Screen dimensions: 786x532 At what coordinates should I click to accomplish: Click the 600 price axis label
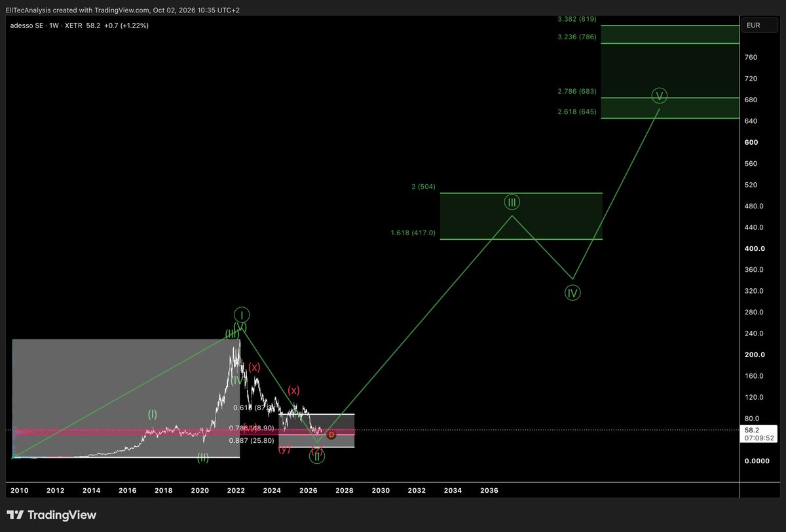tap(751, 142)
